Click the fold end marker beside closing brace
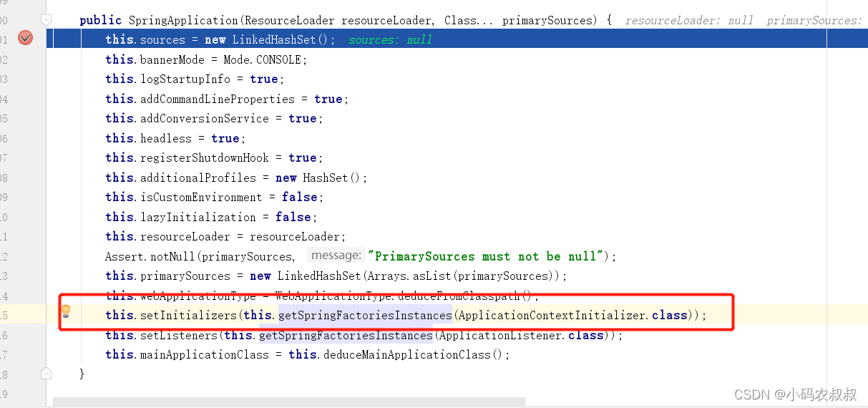This screenshot has width=868, height=408. point(47,373)
